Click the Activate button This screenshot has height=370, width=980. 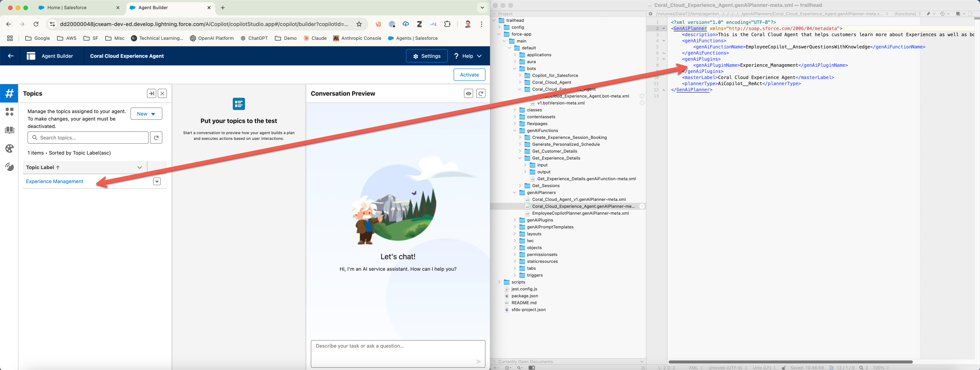469,75
